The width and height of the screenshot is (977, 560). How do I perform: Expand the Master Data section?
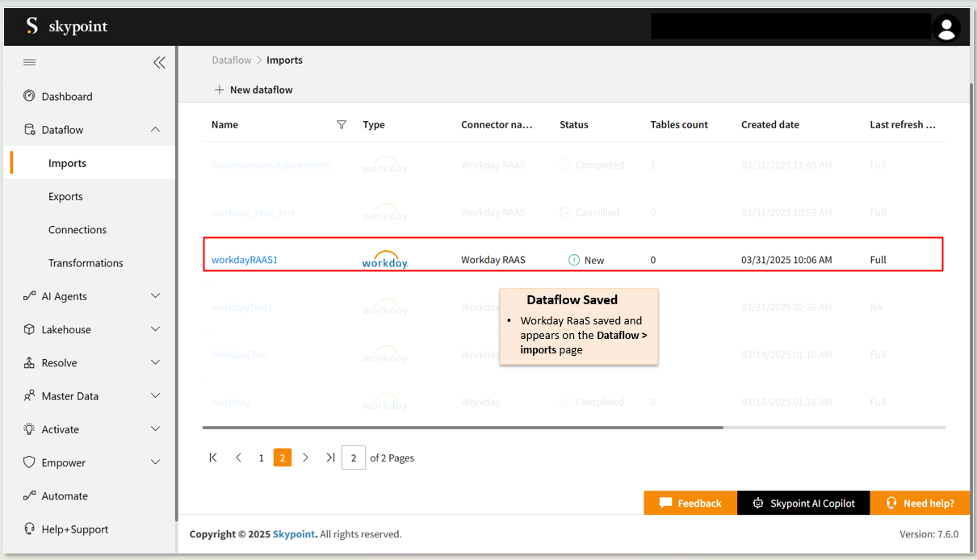156,396
